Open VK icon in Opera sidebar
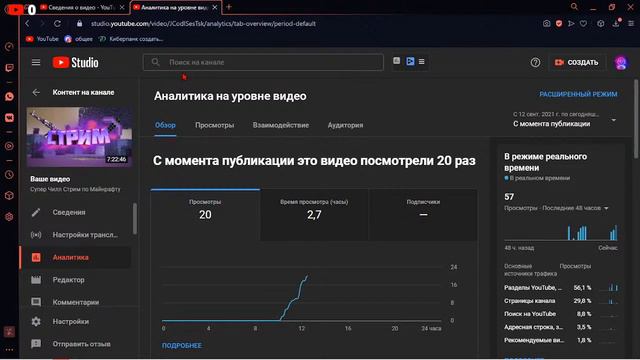 [x=9, y=118]
